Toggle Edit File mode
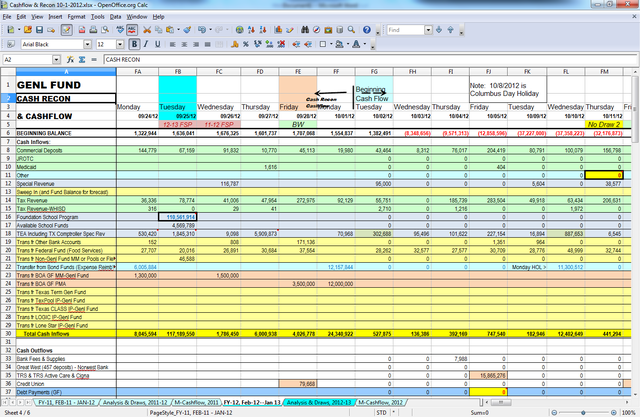The image size is (640, 417). click(67, 30)
